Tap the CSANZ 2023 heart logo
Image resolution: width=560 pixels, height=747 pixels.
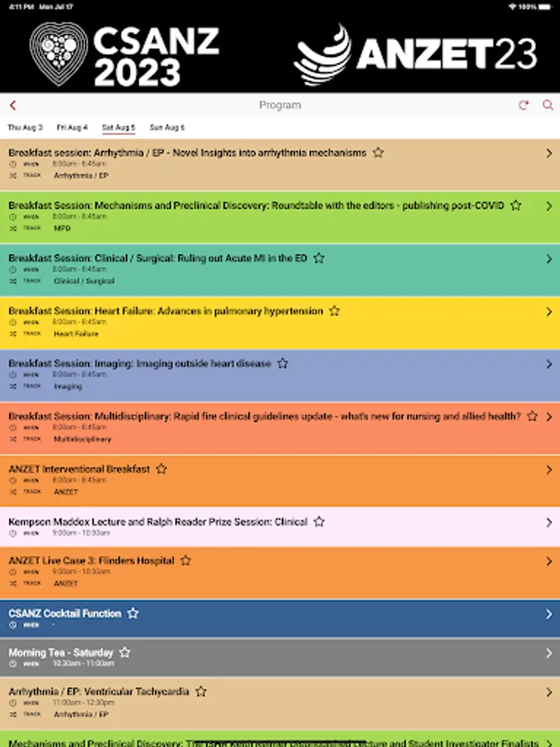pos(59,54)
